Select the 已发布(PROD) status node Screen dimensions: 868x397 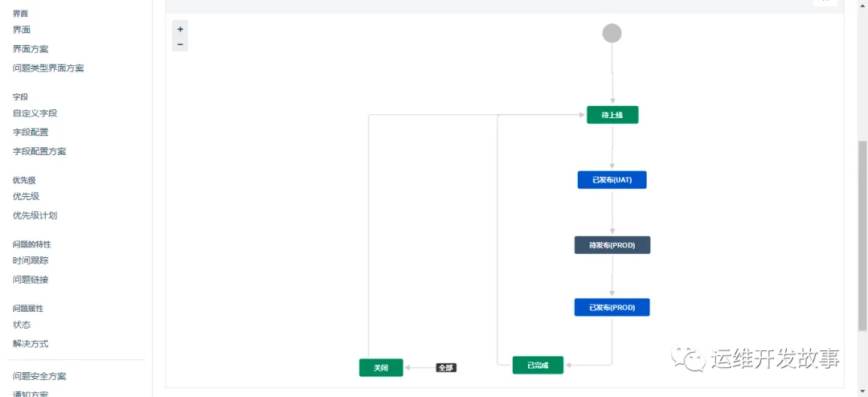tap(612, 308)
